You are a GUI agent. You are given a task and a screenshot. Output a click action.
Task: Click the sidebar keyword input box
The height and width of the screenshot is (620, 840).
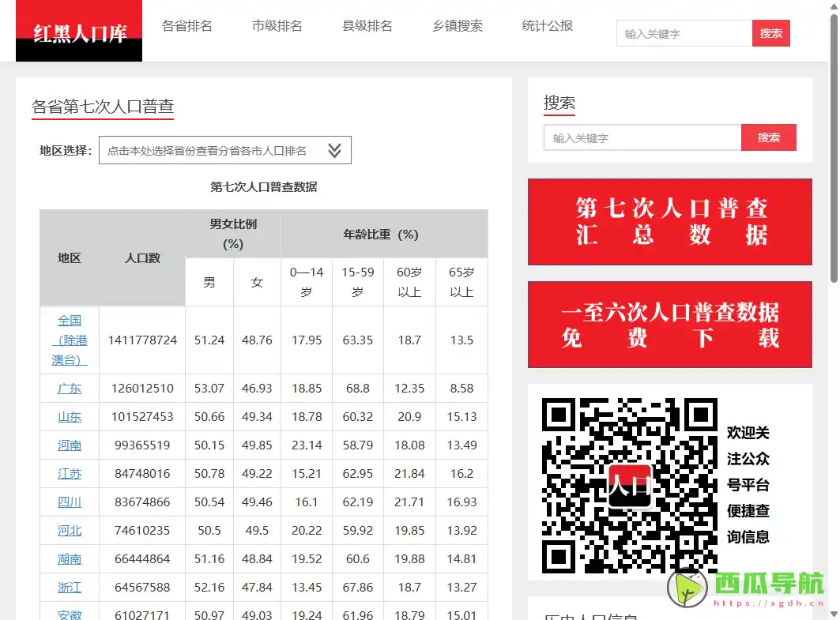tap(642, 137)
